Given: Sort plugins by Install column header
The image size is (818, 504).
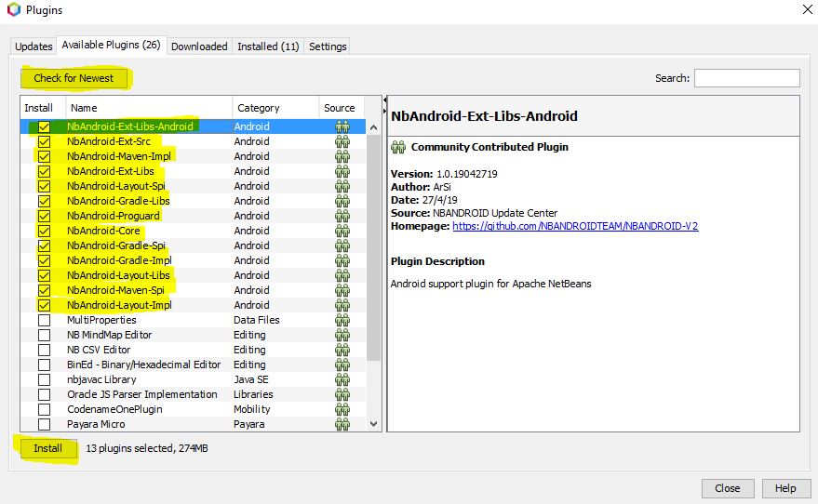Looking at the screenshot, I should 43,108.
